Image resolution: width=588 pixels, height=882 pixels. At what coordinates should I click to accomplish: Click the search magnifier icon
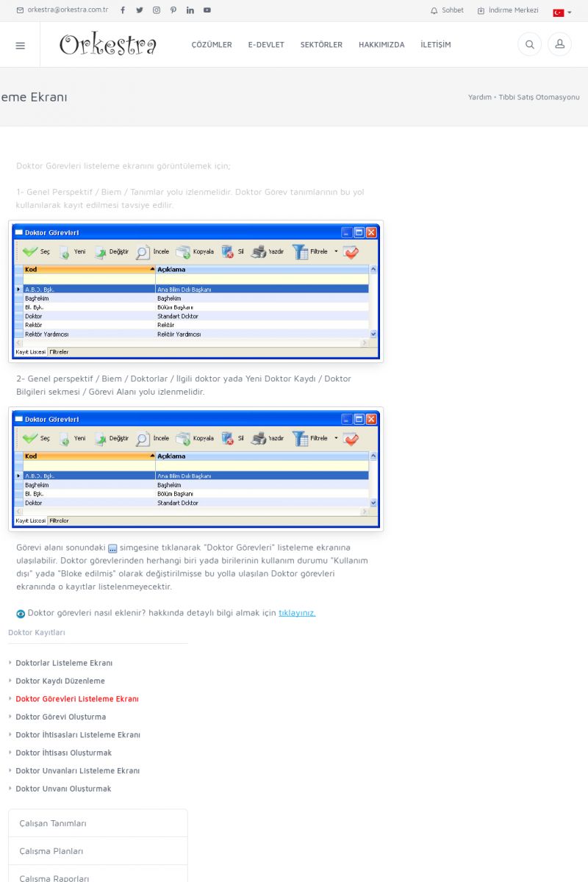tap(529, 45)
